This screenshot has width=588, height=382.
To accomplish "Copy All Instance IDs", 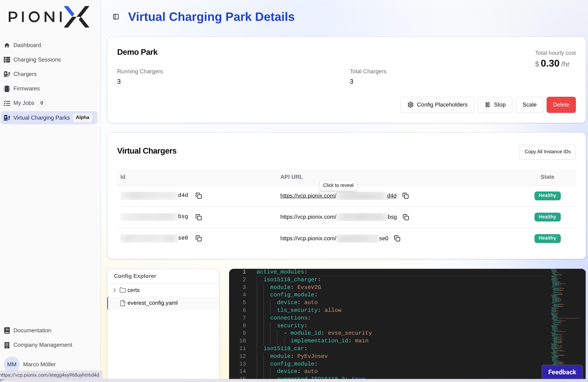I will (x=548, y=152).
